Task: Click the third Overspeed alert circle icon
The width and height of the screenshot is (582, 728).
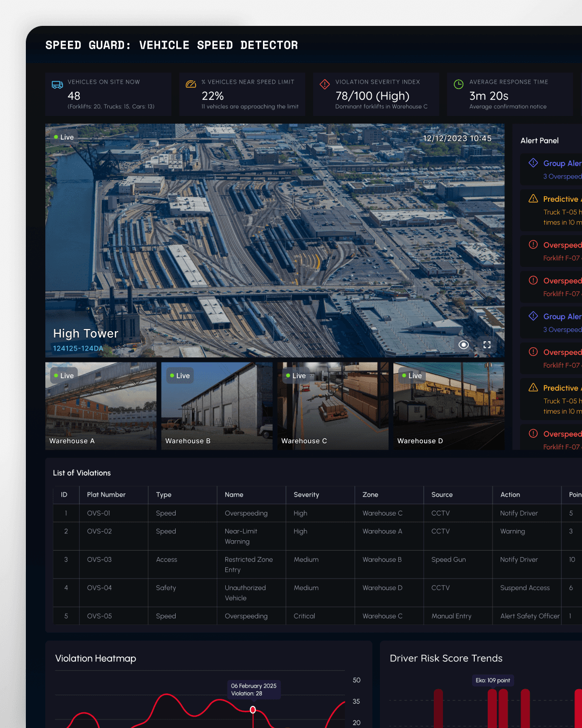Action: (533, 352)
